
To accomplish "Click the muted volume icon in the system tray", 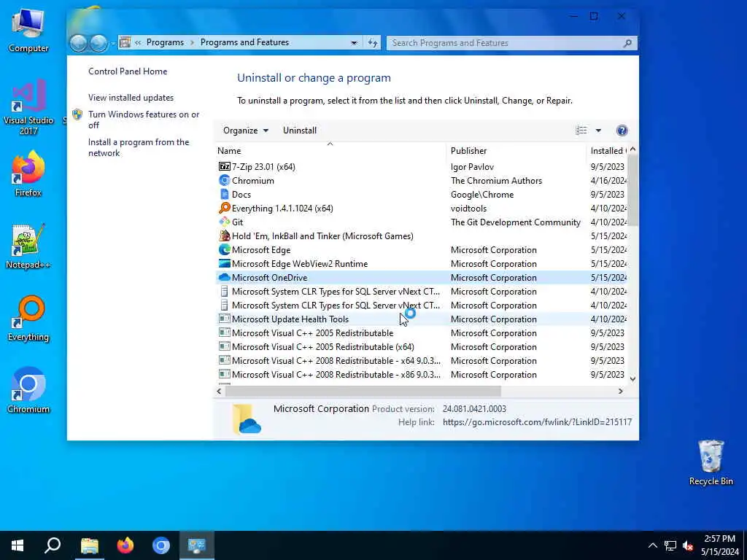I will (x=687, y=545).
